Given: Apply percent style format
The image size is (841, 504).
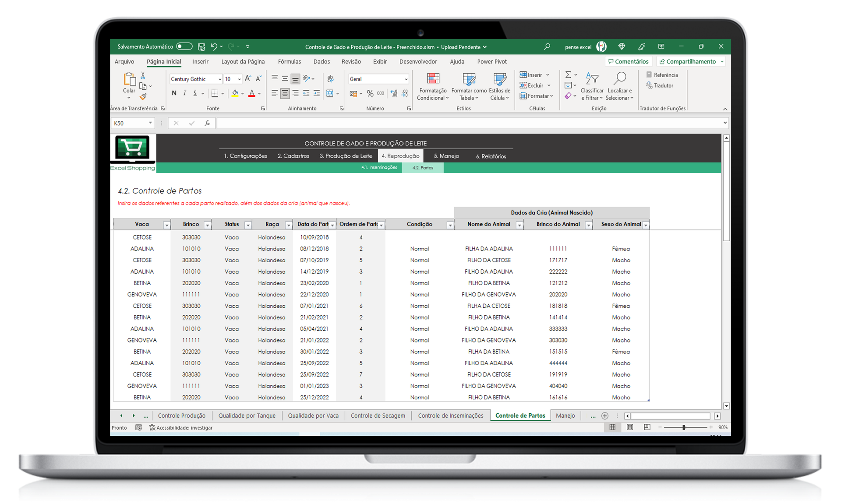Looking at the screenshot, I should [x=370, y=93].
